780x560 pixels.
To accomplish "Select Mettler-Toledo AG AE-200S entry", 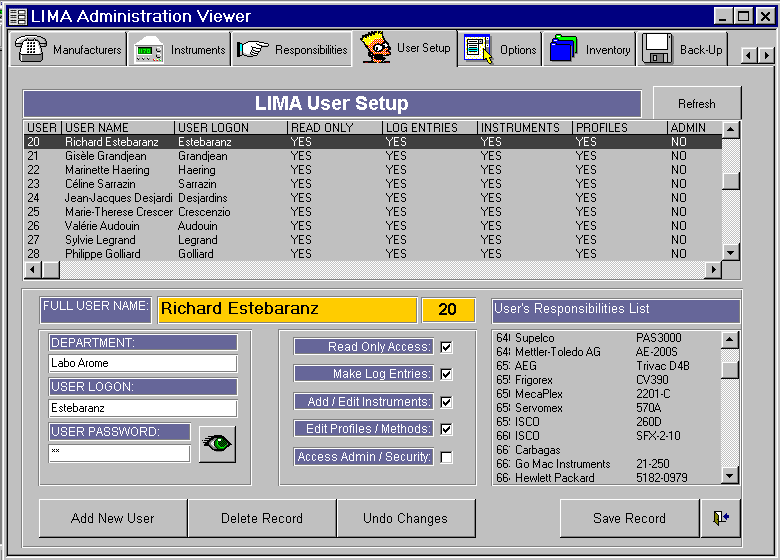I will coord(607,352).
